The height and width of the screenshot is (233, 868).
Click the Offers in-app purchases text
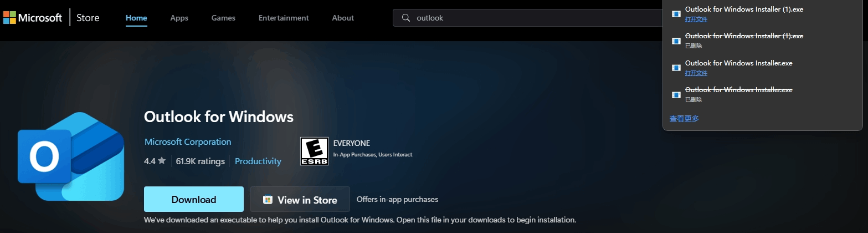coord(397,199)
